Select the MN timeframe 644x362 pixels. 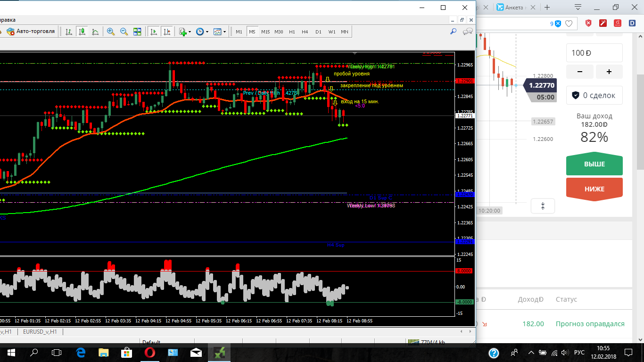coord(345,32)
